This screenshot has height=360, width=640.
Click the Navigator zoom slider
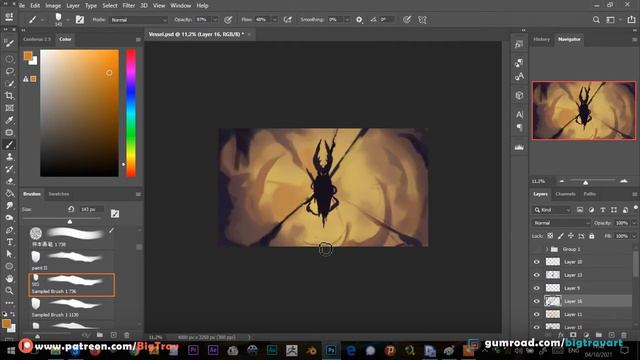tap(593, 181)
